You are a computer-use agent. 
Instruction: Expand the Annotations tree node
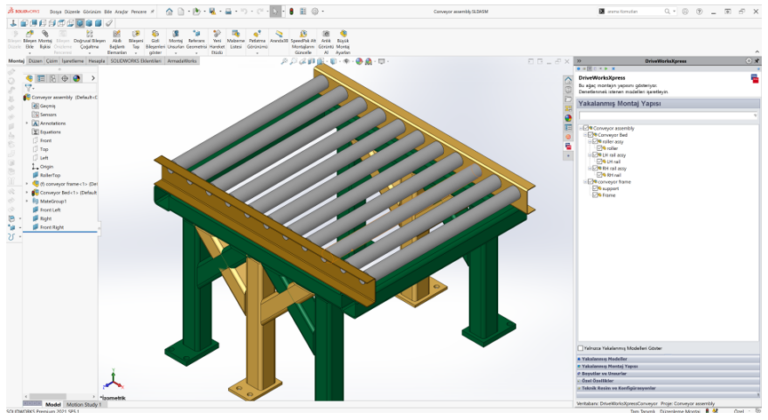pyautogui.click(x=27, y=123)
